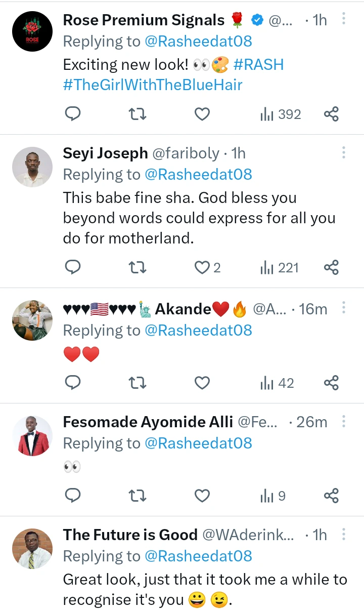Viewport: 364px width, 610px height.
Task: Open more options for Fesomade Ayomide Alli's tweet
Action: (x=344, y=421)
